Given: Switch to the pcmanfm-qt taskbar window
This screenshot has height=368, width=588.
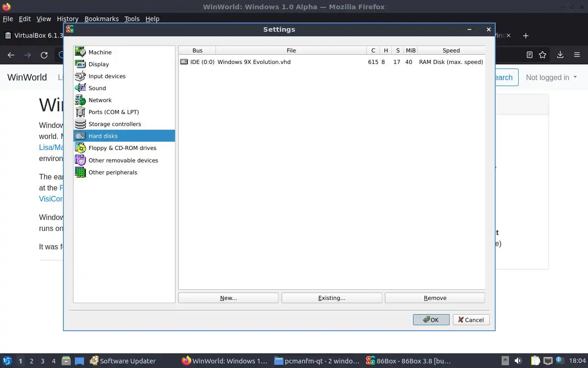Looking at the screenshot, I should 317,361.
